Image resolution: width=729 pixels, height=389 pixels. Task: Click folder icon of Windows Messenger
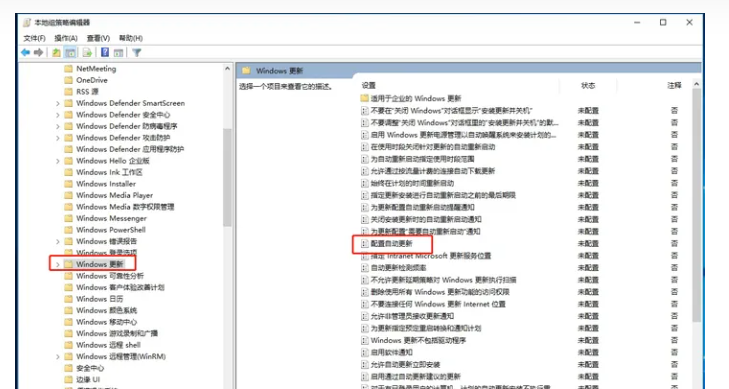tap(68, 218)
